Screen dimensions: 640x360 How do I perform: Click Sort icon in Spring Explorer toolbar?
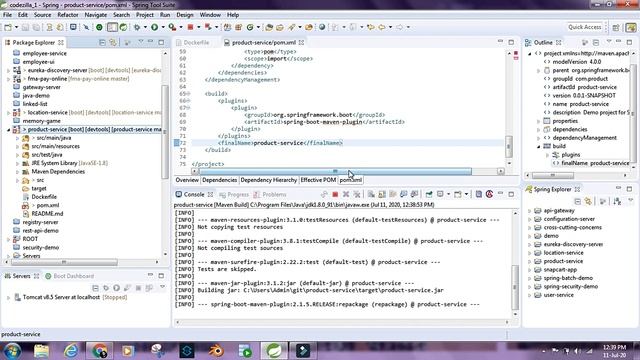click(x=617, y=201)
